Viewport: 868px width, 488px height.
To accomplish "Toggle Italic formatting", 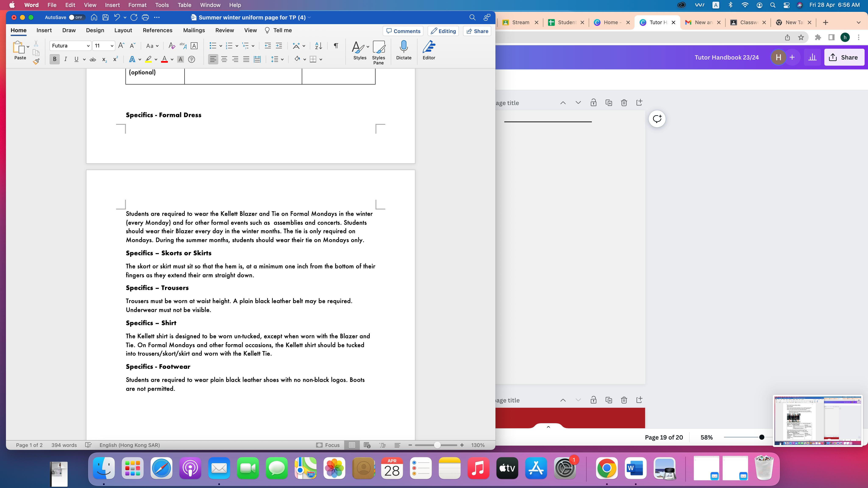I will [x=65, y=59].
